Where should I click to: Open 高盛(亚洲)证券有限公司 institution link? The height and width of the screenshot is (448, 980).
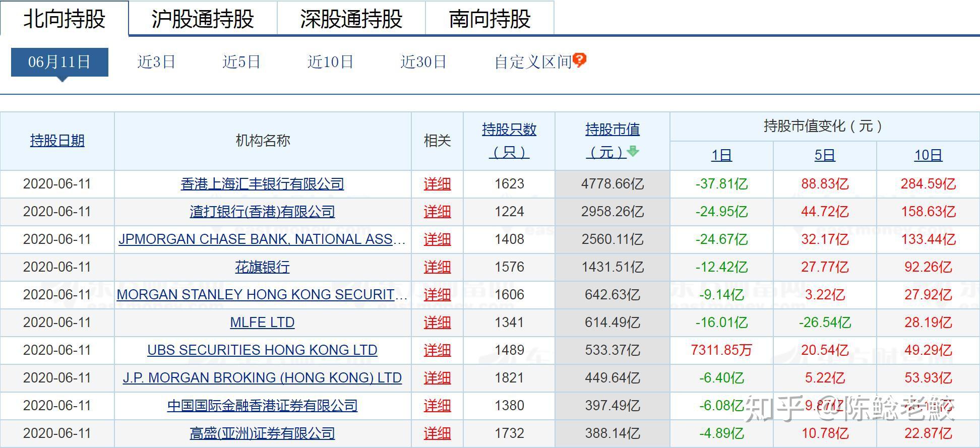tap(262, 433)
